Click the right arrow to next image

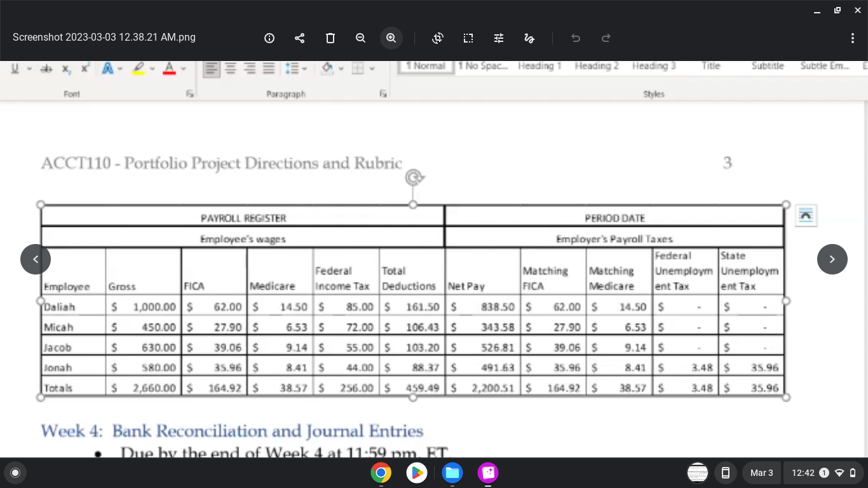832,259
